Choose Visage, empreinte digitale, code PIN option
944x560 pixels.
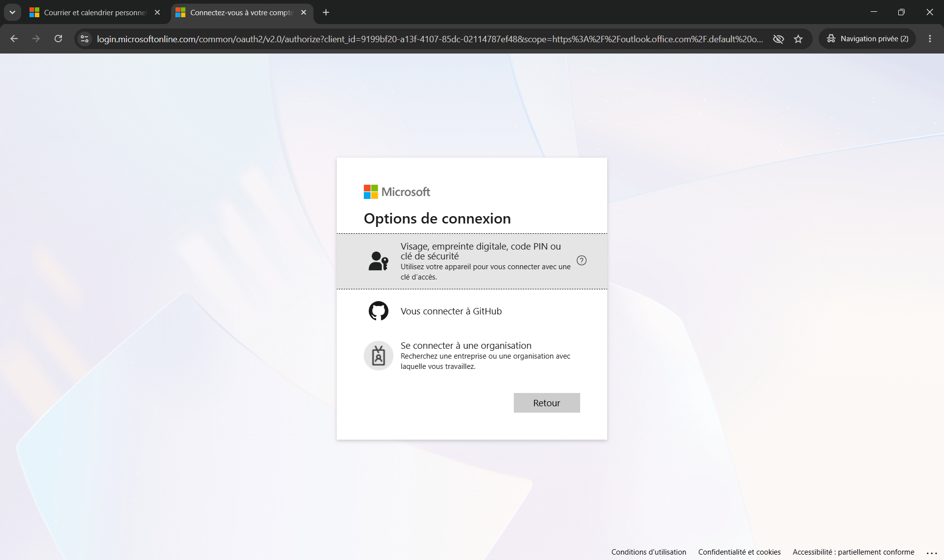click(x=472, y=261)
